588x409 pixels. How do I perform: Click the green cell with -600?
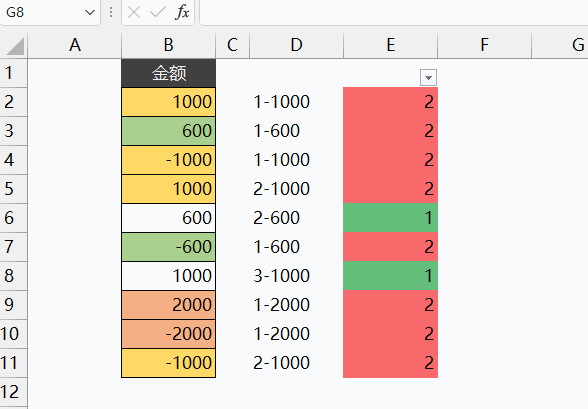coord(168,247)
